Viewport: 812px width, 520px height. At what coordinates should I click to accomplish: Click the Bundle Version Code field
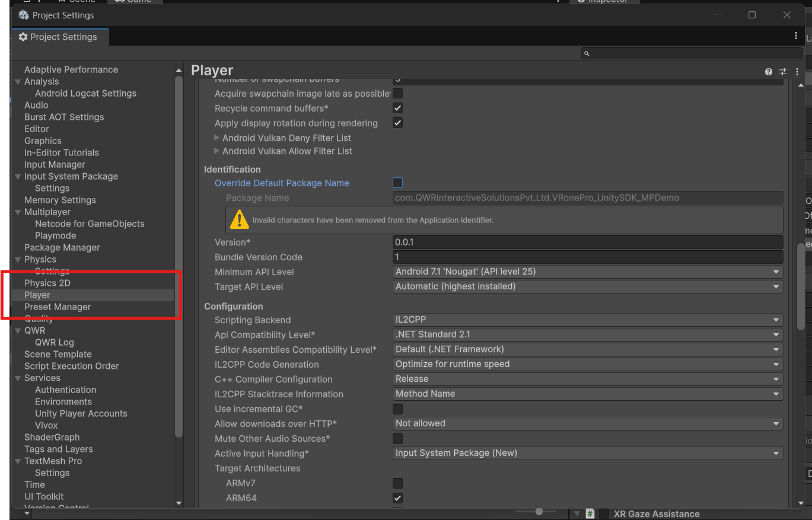[588, 257]
